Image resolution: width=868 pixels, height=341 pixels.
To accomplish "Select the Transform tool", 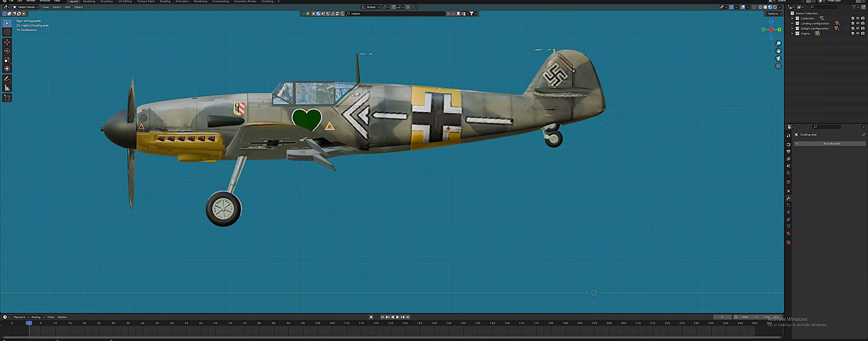I will 7,69.
